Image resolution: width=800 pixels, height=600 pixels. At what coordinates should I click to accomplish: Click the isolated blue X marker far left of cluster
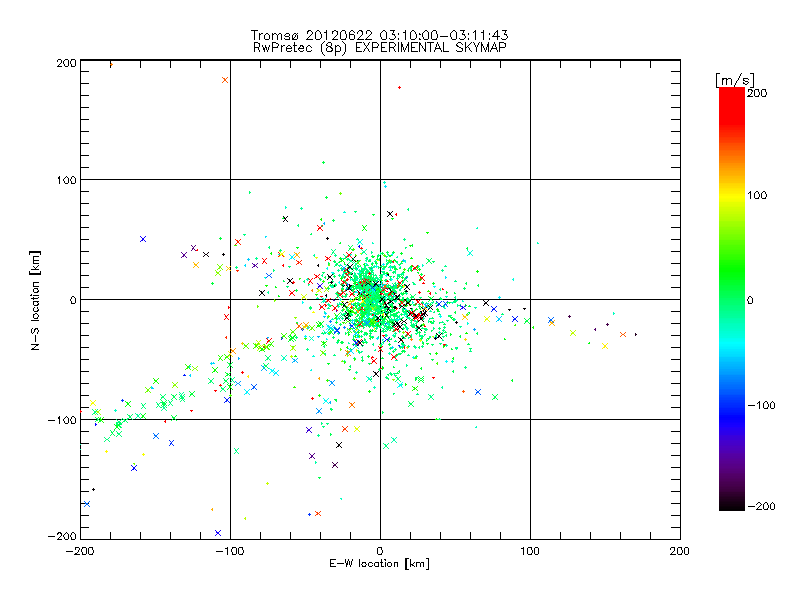click(x=143, y=239)
